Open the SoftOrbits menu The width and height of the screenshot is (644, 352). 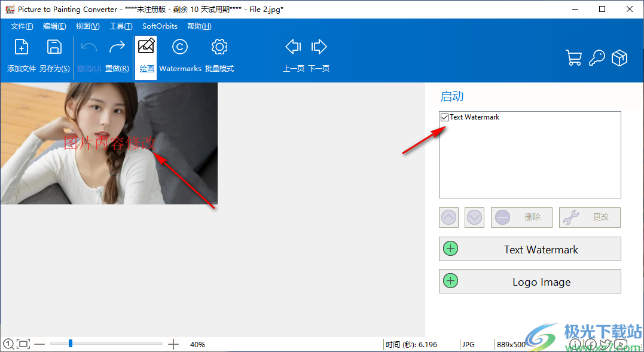[160, 26]
